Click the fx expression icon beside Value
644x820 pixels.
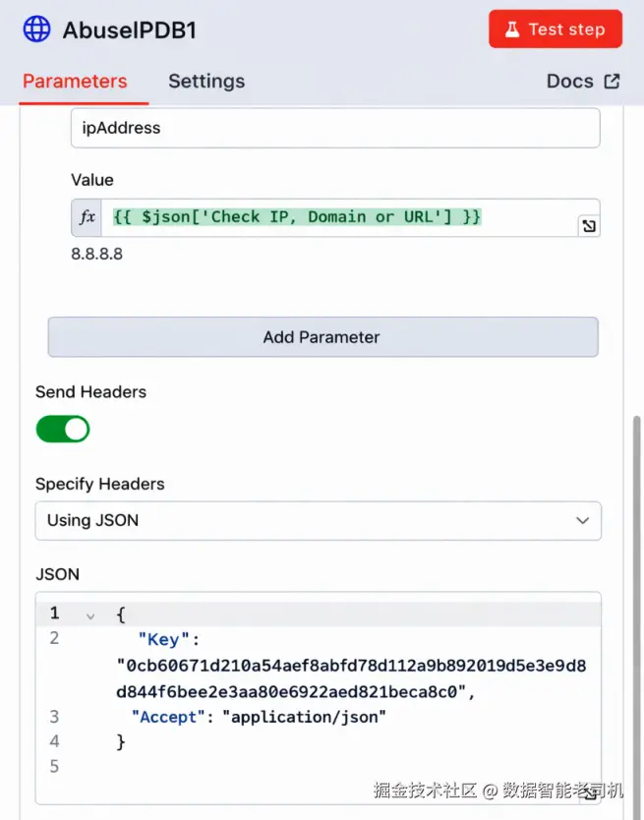pos(88,217)
